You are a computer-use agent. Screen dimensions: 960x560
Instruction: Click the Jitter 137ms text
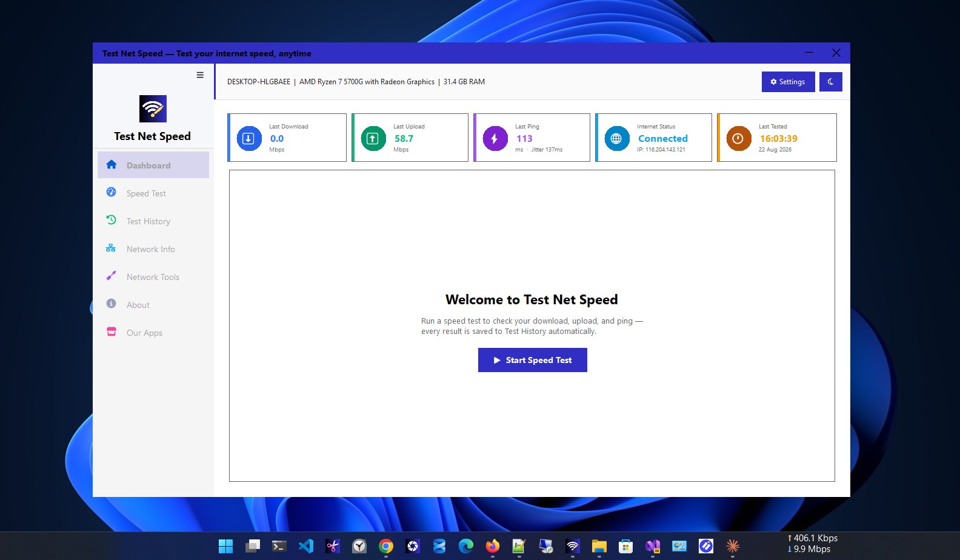click(x=547, y=150)
